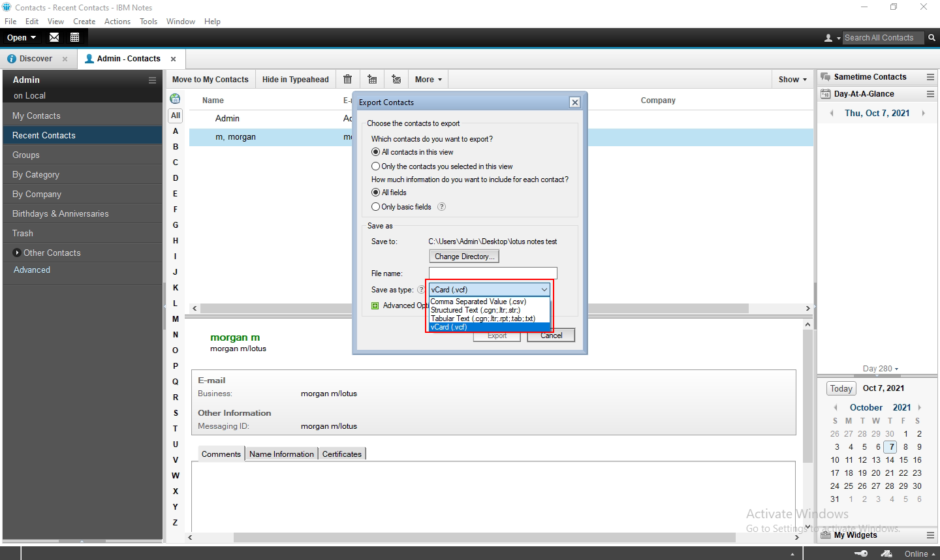The width and height of the screenshot is (940, 560).
Task: Open the Save as type combo box
Action: [x=489, y=290]
